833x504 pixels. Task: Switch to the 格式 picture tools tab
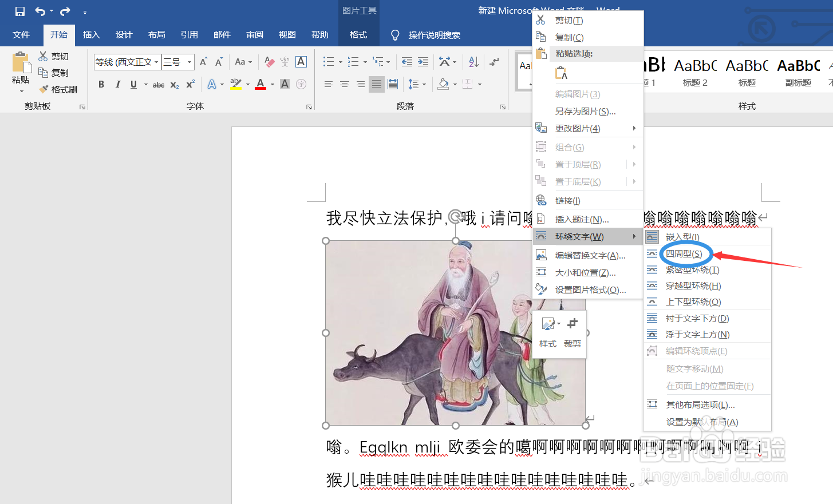coord(358,35)
